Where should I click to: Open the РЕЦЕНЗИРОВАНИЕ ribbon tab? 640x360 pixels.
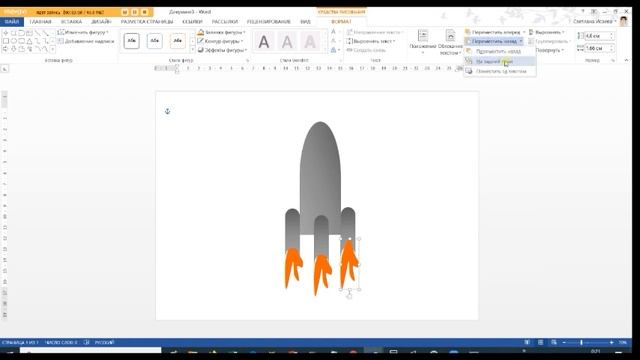point(269,22)
